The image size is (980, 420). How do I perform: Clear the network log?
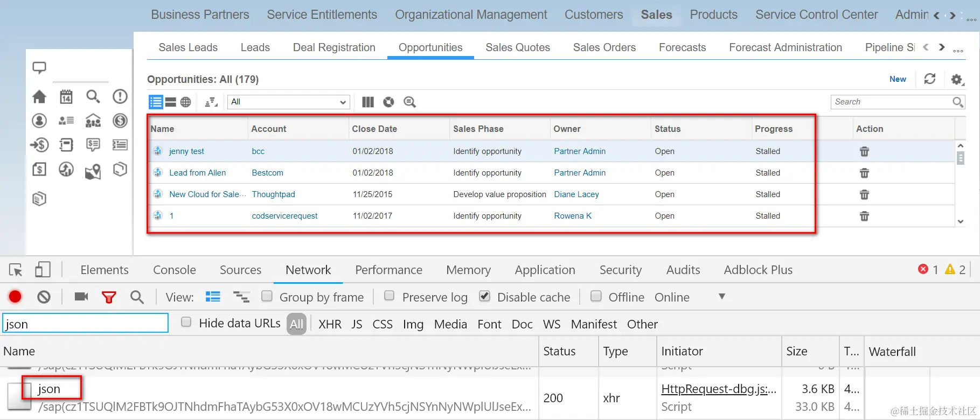pyautogui.click(x=44, y=297)
